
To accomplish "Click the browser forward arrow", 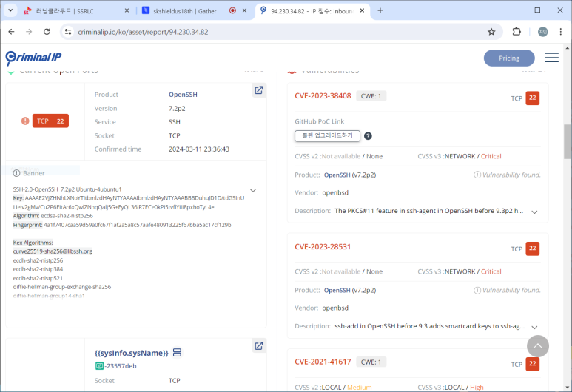I will click(29, 32).
